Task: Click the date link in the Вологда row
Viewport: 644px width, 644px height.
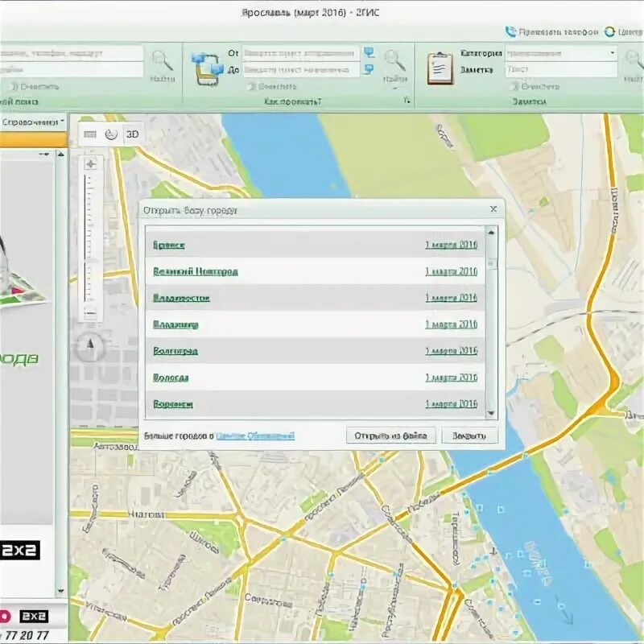Action: [x=451, y=378]
